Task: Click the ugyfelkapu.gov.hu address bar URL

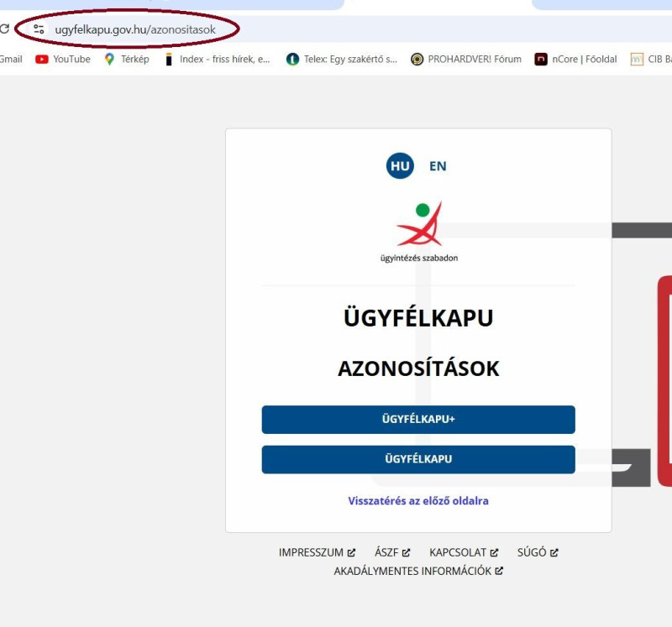Action: pyautogui.click(x=135, y=29)
